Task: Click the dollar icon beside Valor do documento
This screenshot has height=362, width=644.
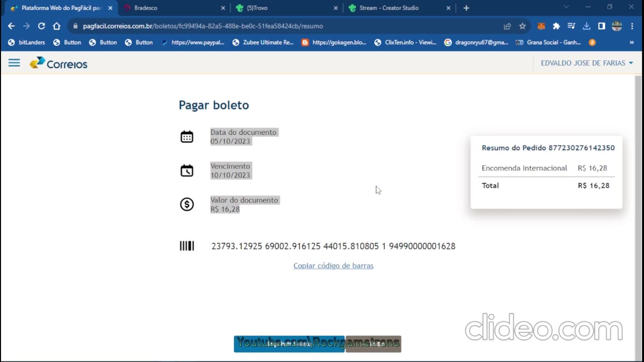Action: click(x=187, y=204)
